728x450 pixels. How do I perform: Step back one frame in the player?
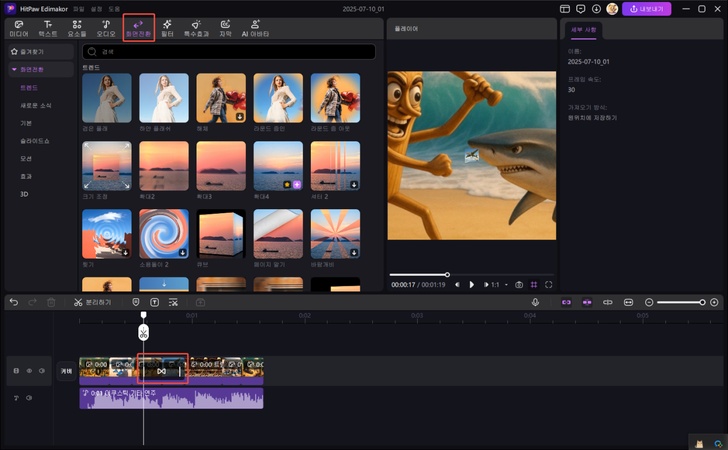(457, 285)
